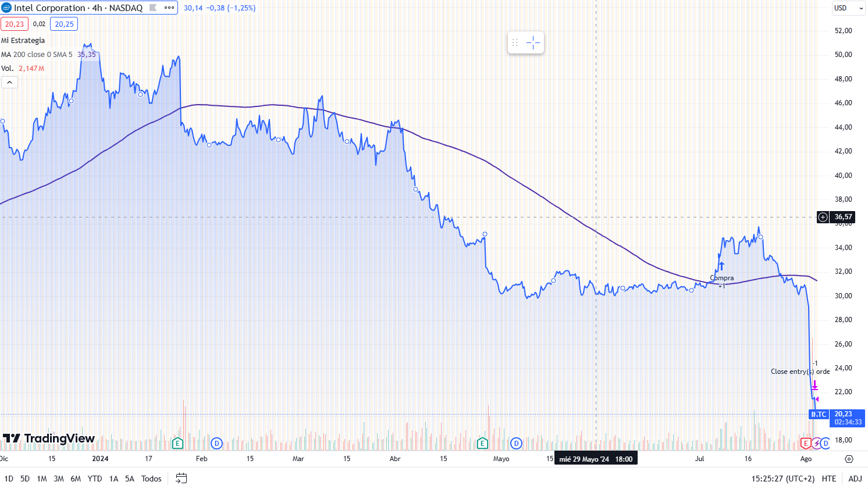Click the Ago label on time axis
868x489 pixels.
click(x=806, y=459)
